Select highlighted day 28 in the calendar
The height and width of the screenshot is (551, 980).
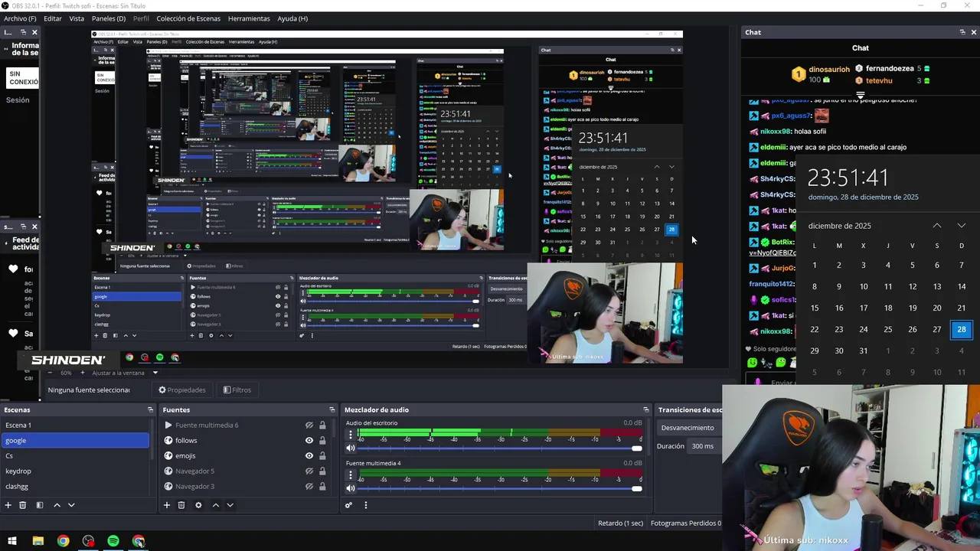coord(962,329)
